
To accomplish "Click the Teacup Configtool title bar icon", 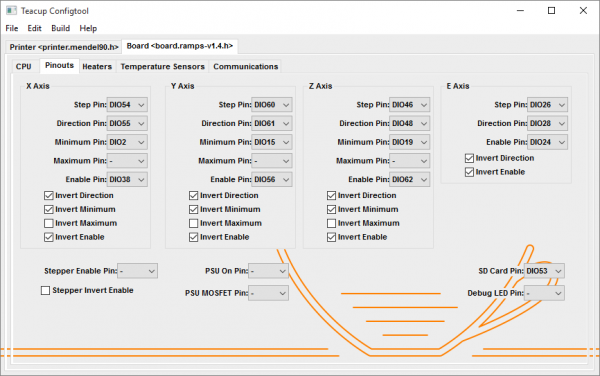I will pyautogui.click(x=11, y=11).
